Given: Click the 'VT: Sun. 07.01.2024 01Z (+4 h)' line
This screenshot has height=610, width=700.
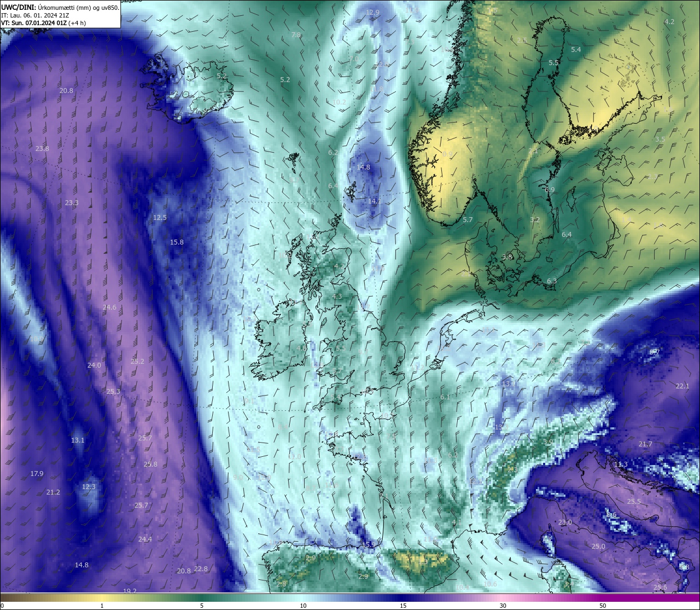Looking at the screenshot, I should [43, 24].
